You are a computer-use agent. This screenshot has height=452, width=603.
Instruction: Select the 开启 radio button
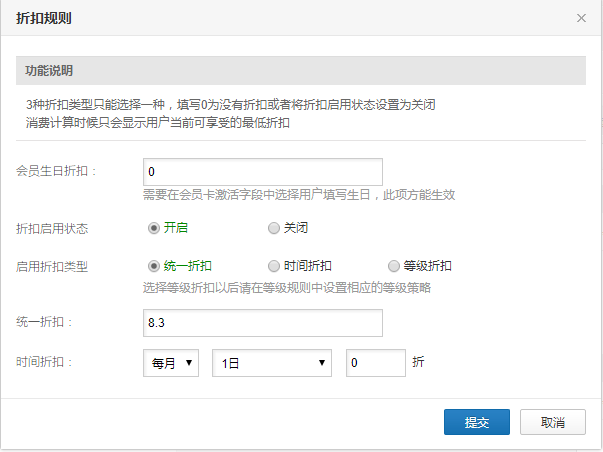coord(154,228)
